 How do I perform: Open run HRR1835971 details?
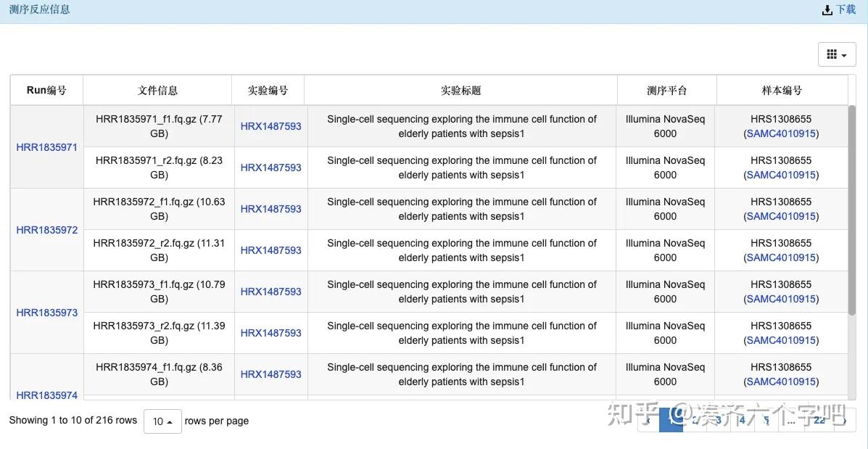(x=46, y=147)
